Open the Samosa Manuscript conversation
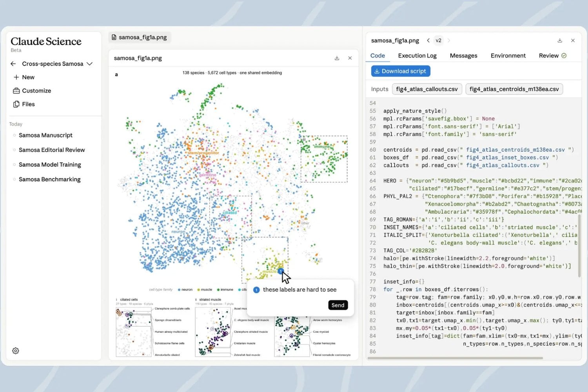 [45, 135]
